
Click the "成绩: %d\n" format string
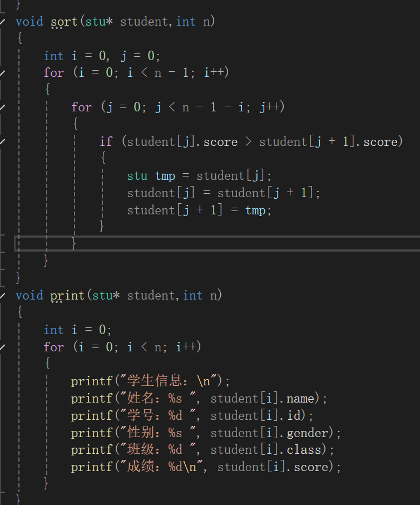pyautogui.click(x=162, y=467)
